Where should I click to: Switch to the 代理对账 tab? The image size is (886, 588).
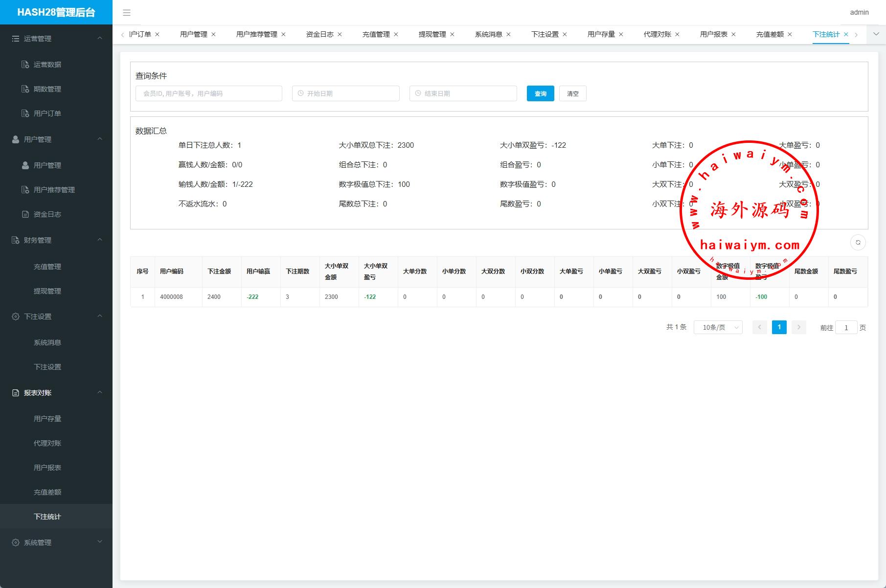pyautogui.click(x=657, y=34)
